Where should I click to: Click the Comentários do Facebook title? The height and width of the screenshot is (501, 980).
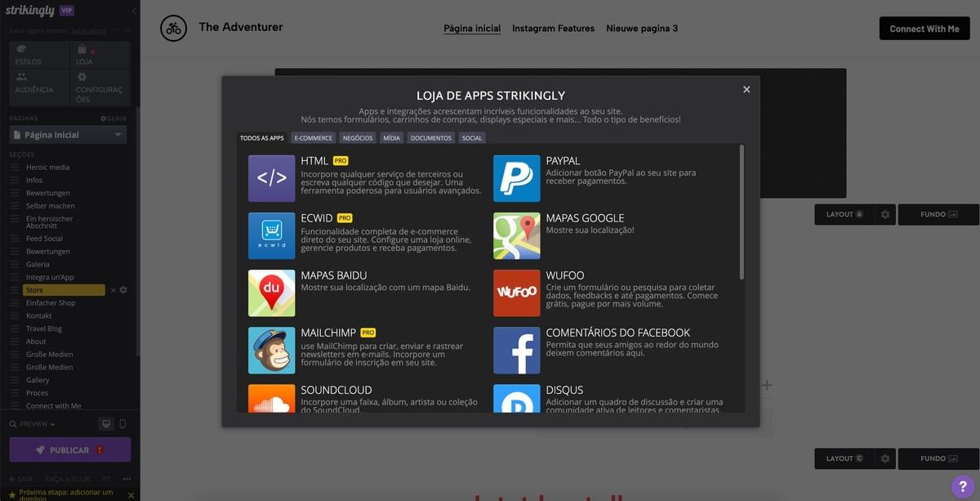click(x=618, y=333)
